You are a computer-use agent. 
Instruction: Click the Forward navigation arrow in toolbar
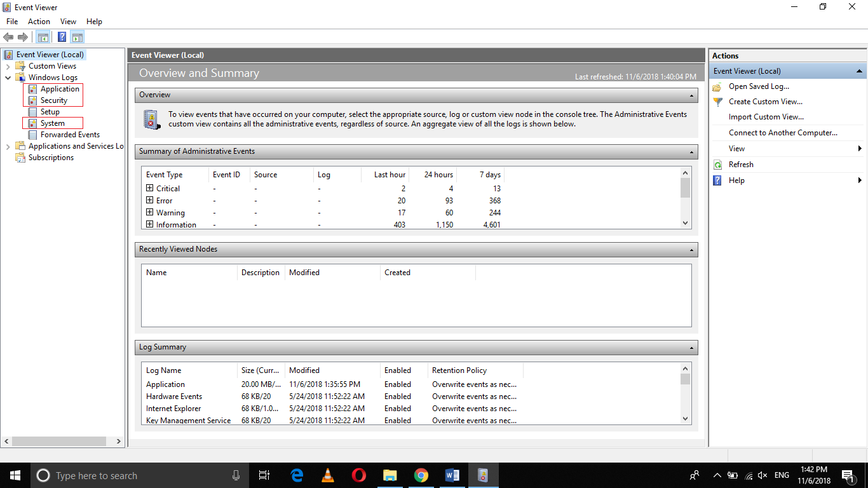click(x=23, y=36)
